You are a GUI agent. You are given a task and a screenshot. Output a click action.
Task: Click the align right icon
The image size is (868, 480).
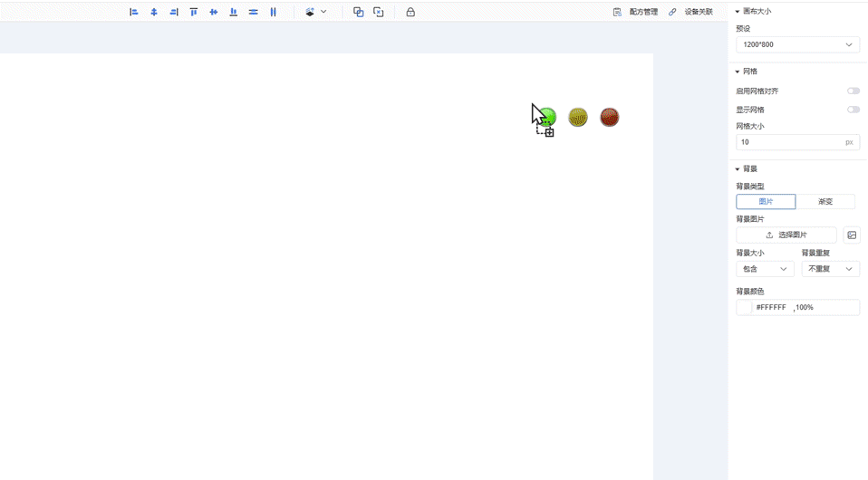pyautogui.click(x=174, y=12)
